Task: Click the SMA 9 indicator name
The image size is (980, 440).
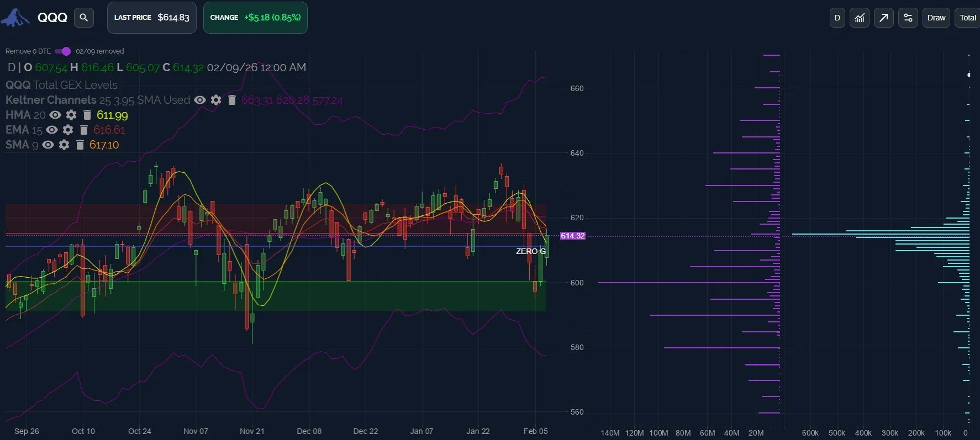Action: pyautogui.click(x=22, y=145)
